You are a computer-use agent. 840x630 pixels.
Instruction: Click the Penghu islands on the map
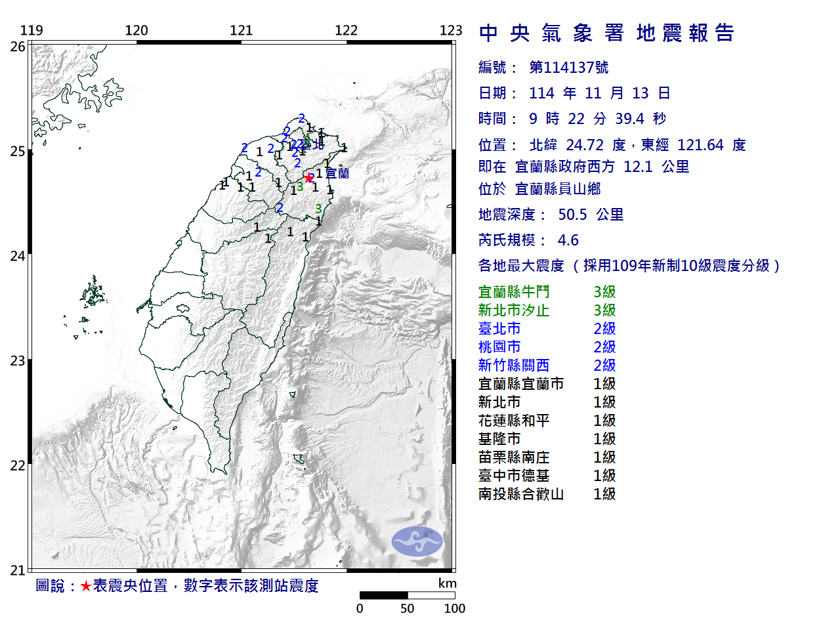(x=94, y=293)
